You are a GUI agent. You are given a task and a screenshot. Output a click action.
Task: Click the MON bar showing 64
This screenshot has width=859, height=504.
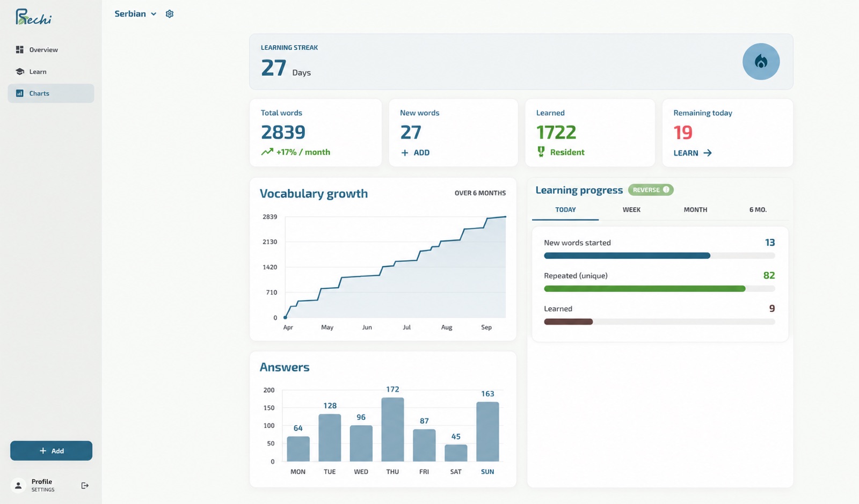tap(298, 449)
